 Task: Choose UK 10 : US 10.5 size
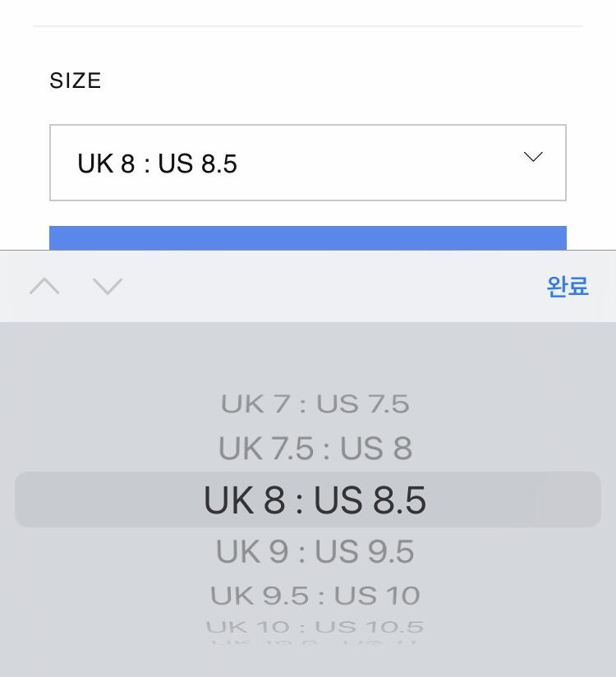click(315, 627)
